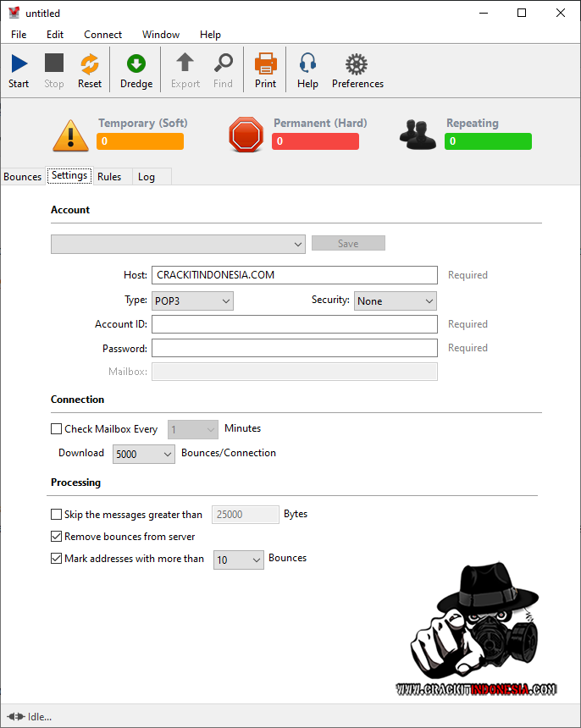This screenshot has width=581, height=728.
Task: Click the Start toolbar icon
Action: (x=19, y=64)
